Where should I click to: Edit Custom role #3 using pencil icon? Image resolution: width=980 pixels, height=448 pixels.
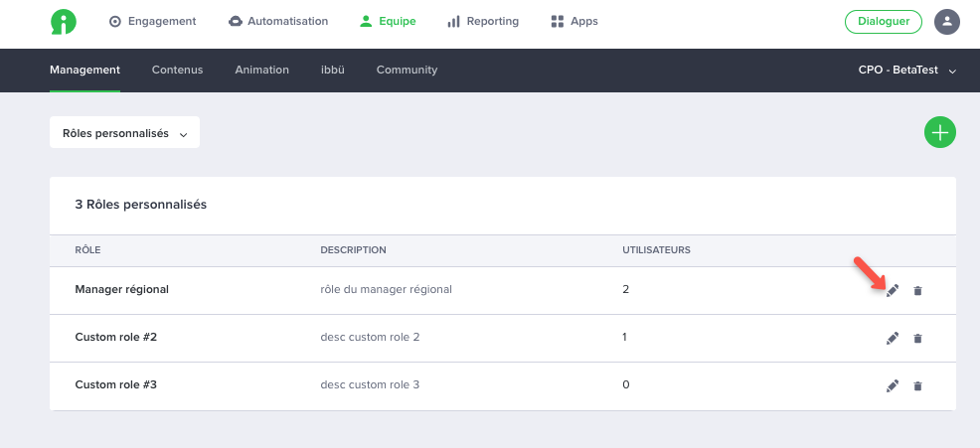tap(892, 385)
